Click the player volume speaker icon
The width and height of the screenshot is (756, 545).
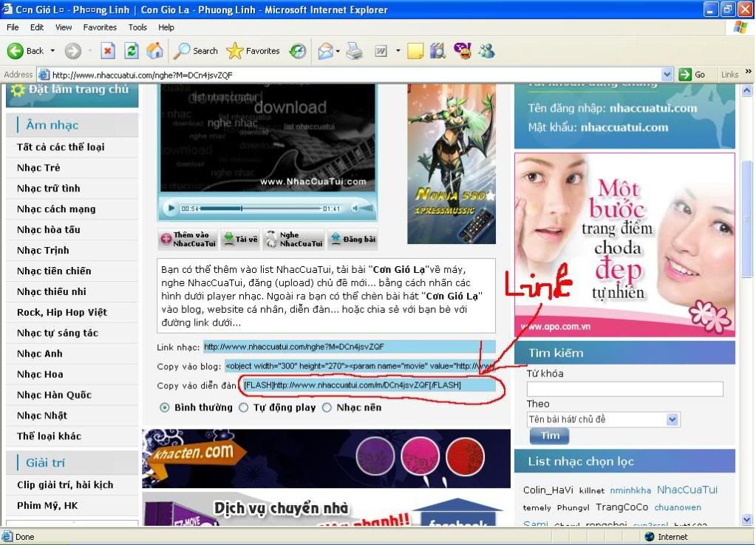click(x=355, y=209)
